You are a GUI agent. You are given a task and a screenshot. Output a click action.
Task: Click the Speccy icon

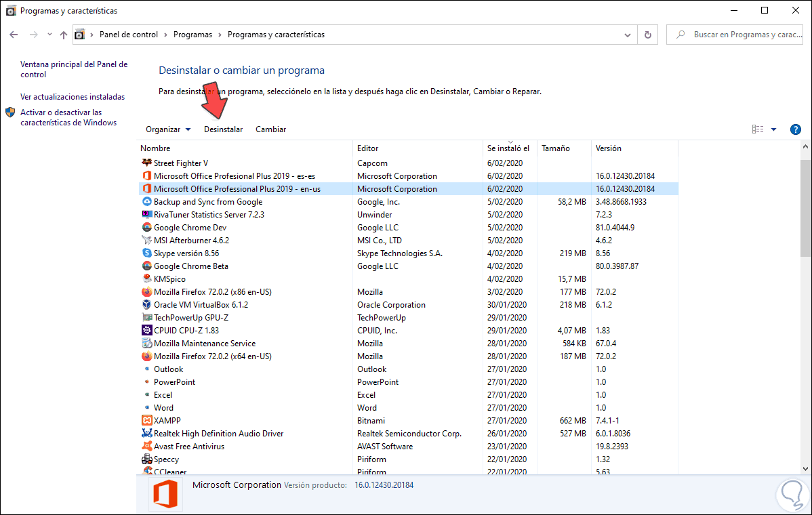coord(146,459)
